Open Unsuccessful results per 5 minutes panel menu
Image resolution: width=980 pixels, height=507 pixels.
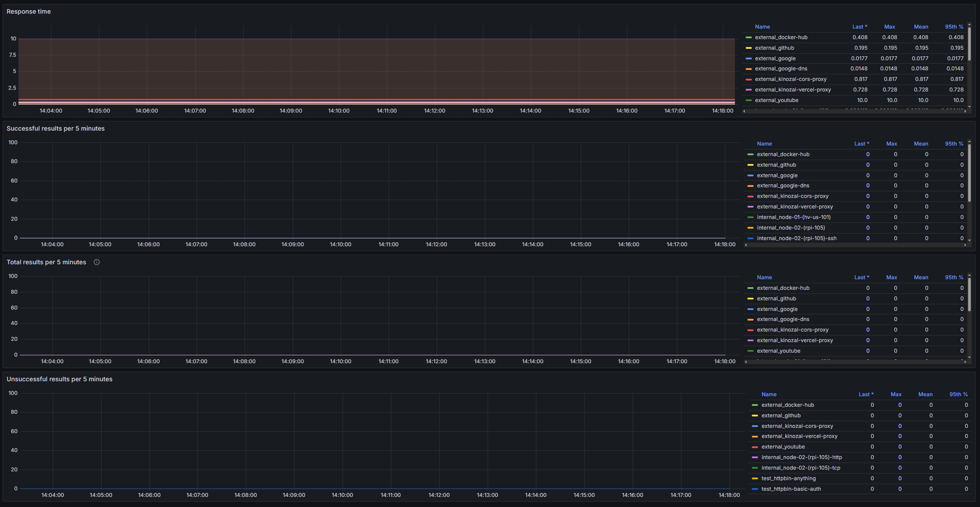(59, 379)
